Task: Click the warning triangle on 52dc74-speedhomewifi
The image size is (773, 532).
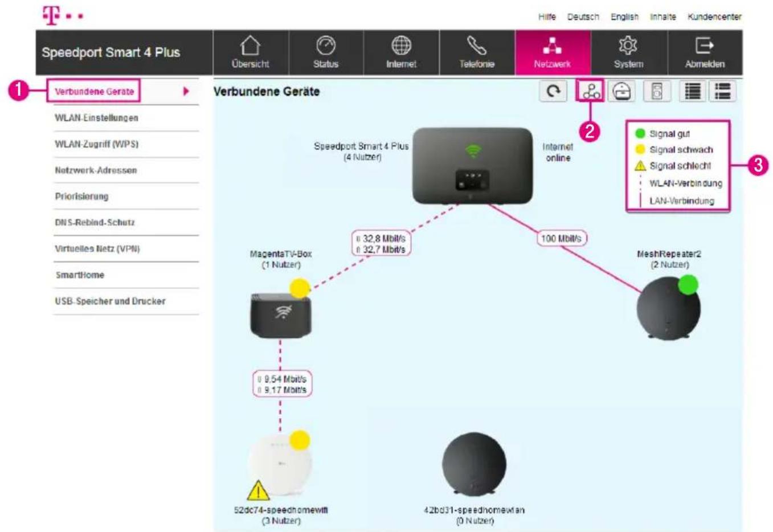Action: pos(258,490)
